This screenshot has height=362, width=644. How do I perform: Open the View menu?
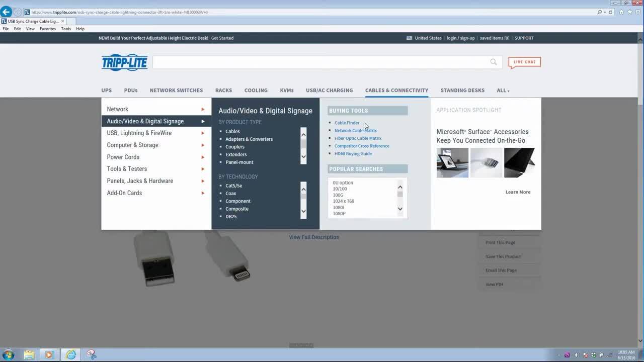(30, 29)
